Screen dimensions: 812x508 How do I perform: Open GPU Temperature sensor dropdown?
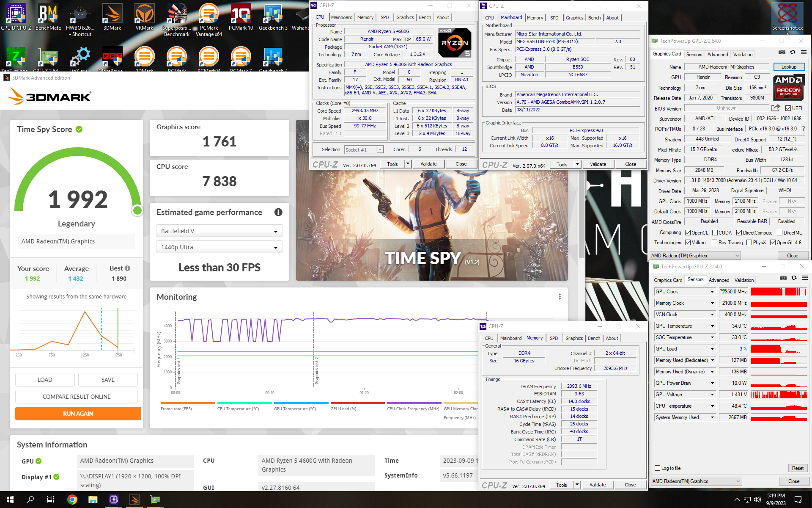click(x=712, y=326)
